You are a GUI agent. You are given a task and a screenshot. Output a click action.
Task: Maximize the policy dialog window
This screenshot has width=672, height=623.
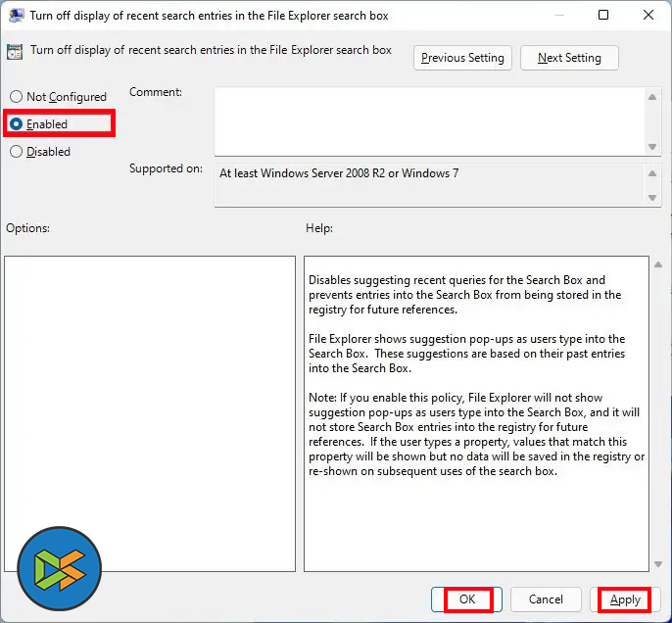603,15
